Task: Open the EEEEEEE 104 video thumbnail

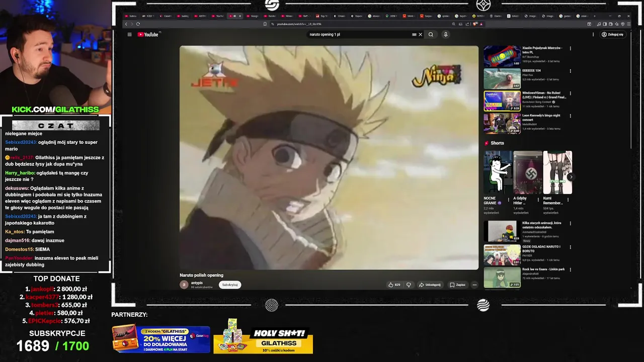Action: pyautogui.click(x=502, y=79)
